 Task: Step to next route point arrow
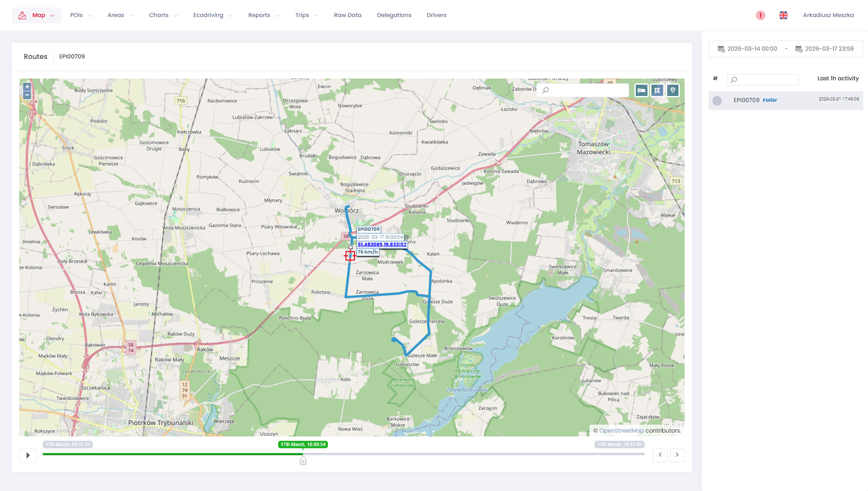coord(677,455)
